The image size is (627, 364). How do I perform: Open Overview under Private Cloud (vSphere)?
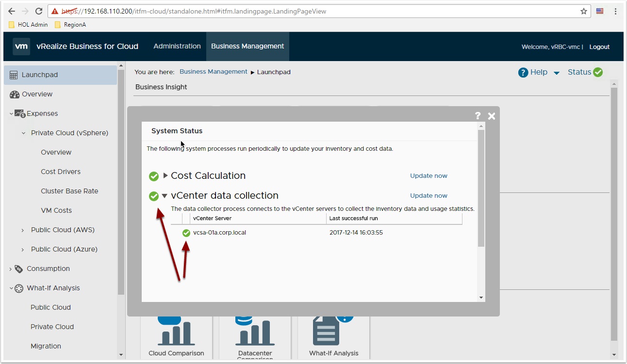click(x=56, y=153)
